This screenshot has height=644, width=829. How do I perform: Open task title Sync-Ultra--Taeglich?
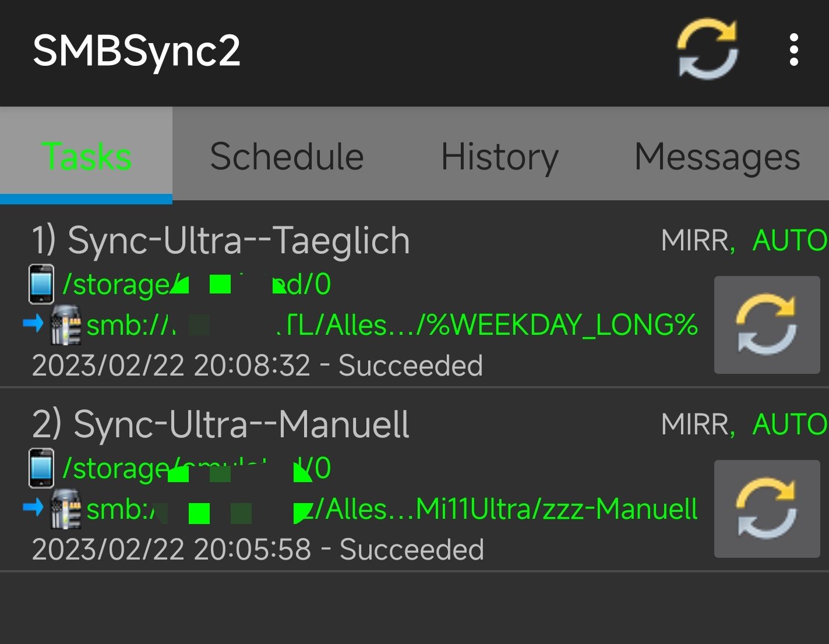[221, 240]
